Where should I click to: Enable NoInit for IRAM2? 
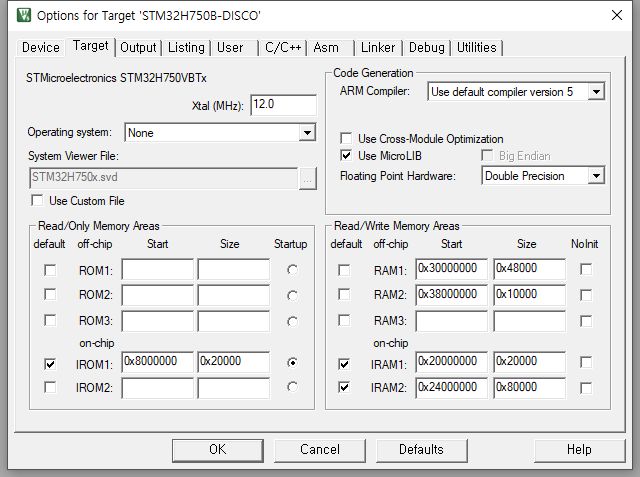tap(586, 388)
